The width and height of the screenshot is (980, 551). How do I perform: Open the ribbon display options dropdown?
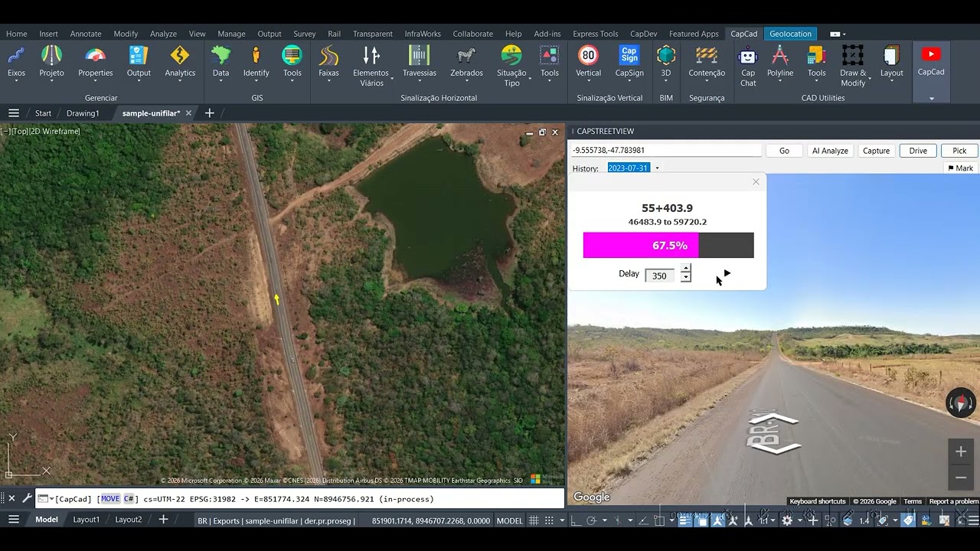click(x=844, y=34)
